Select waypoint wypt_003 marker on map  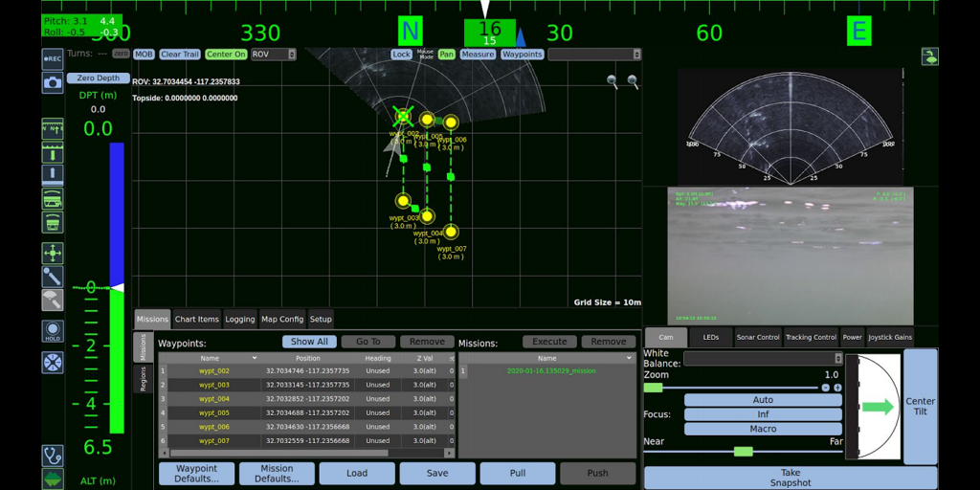(403, 201)
